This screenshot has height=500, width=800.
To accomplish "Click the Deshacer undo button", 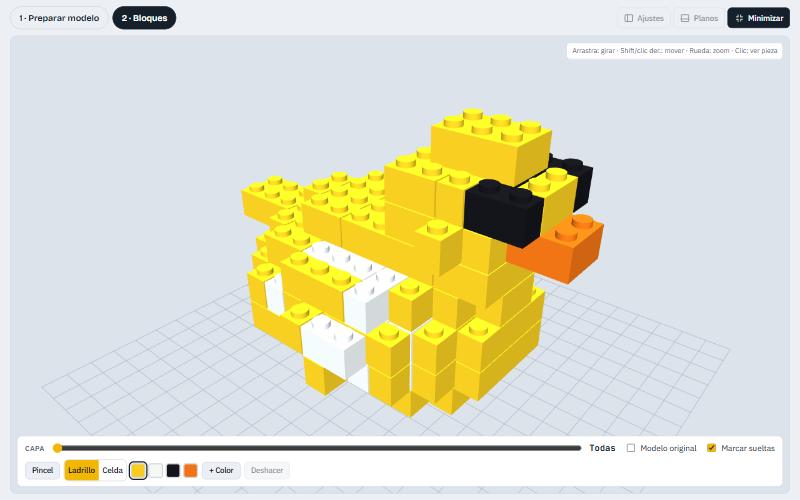I will click(267, 470).
